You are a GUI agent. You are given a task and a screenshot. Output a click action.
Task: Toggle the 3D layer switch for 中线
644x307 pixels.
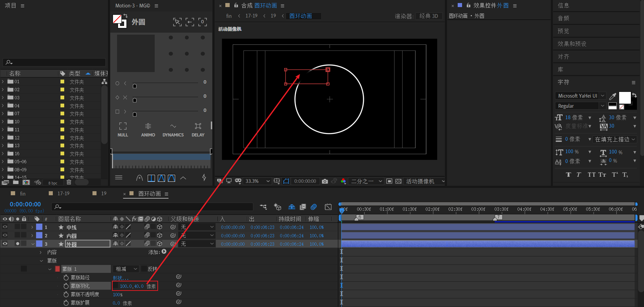160,227
